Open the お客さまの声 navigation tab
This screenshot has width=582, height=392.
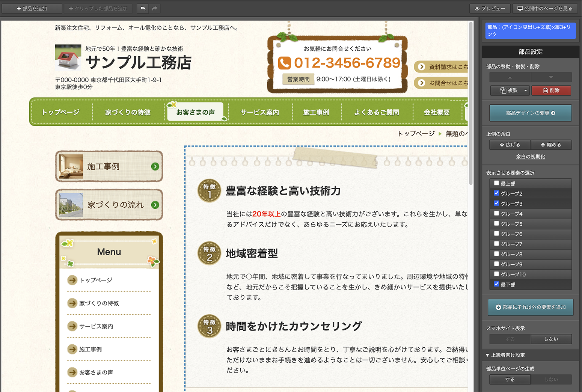tap(195, 112)
